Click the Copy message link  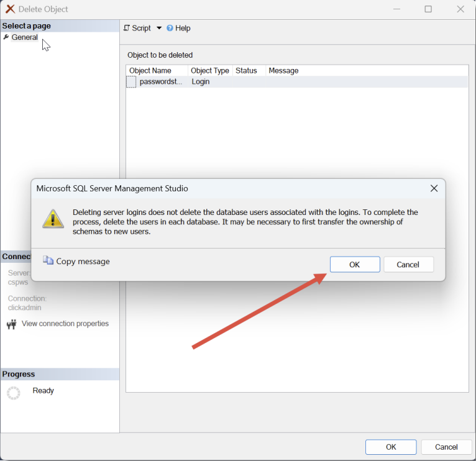[x=83, y=262]
